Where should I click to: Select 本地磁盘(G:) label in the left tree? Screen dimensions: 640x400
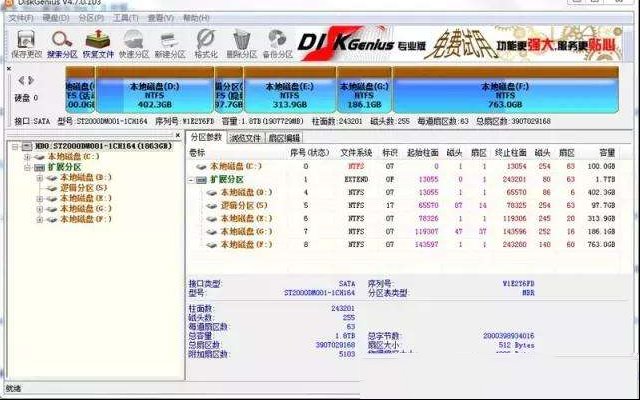coord(86,209)
